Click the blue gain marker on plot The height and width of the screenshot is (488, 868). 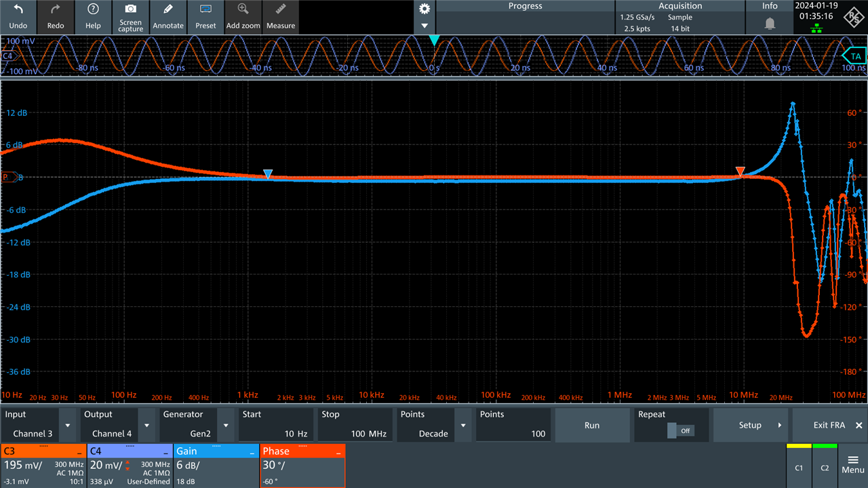(268, 174)
